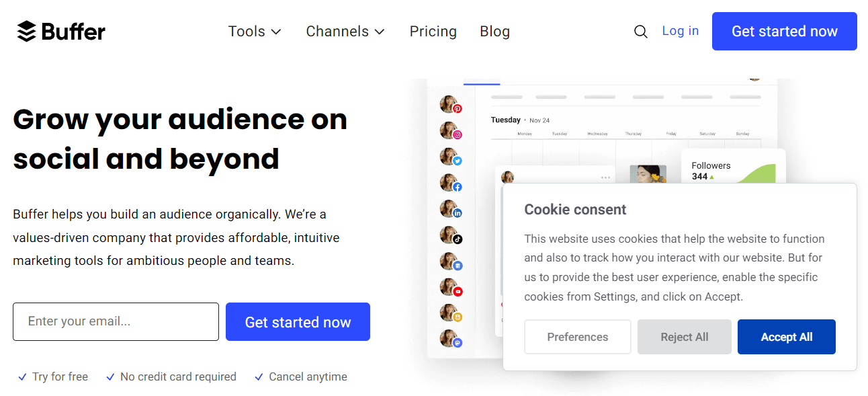Select the TikTok profile avatar

(x=449, y=236)
